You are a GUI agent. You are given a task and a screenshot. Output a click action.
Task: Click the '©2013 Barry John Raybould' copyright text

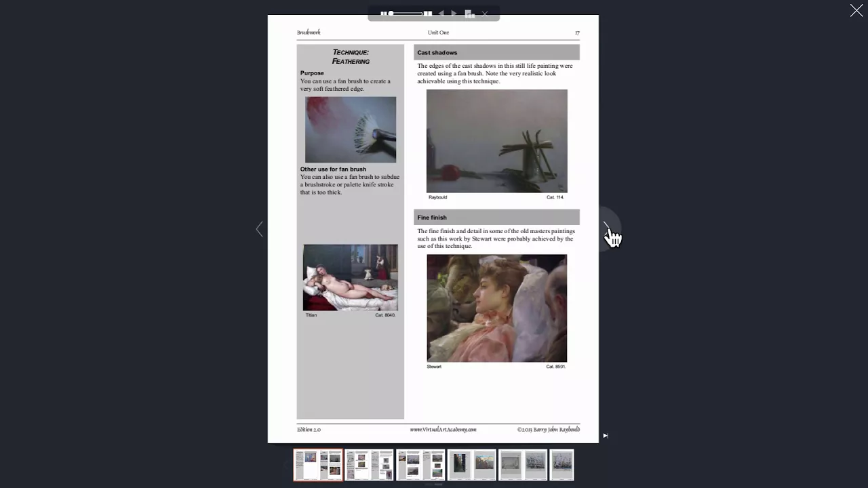click(548, 429)
